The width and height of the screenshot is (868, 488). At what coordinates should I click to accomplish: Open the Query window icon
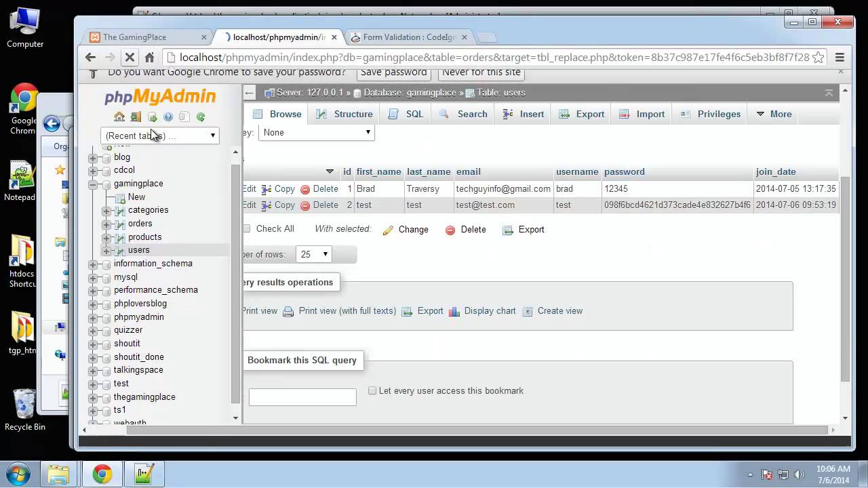tap(152, 117)
